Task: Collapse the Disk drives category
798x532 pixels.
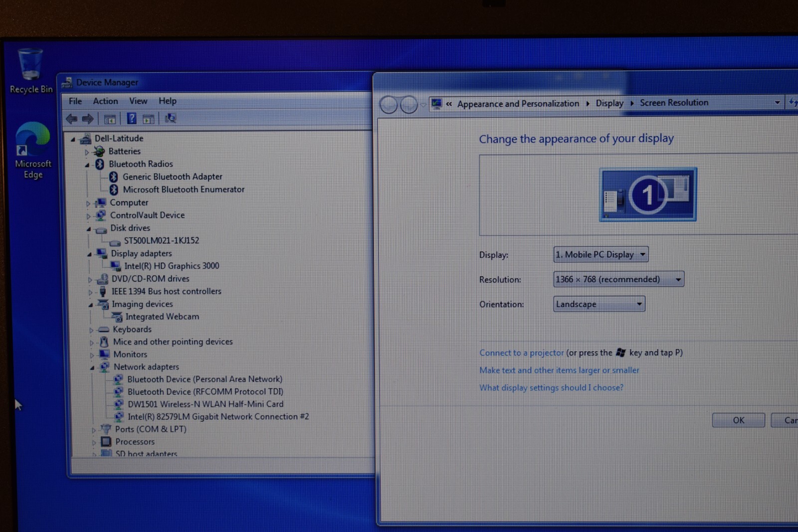Action: point(89,229)
